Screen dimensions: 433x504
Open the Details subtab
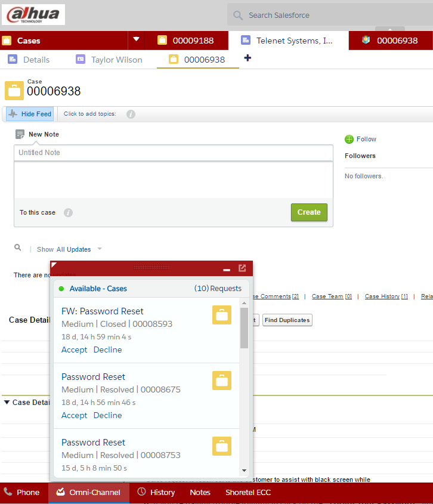[x=29, y=60]
